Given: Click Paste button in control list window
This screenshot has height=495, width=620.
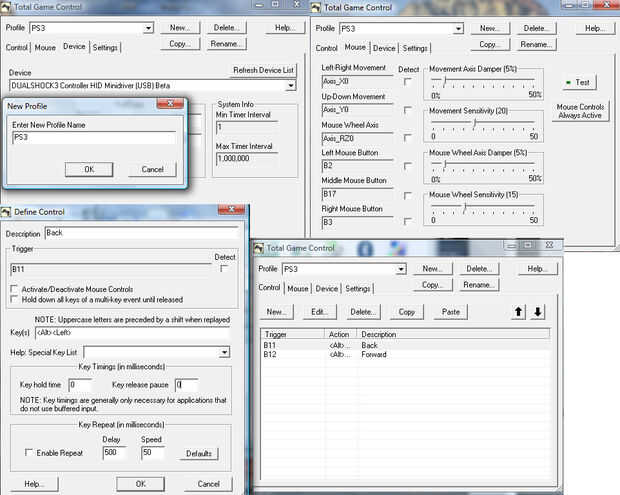Looking at the screenshot, I should [451, 312].
